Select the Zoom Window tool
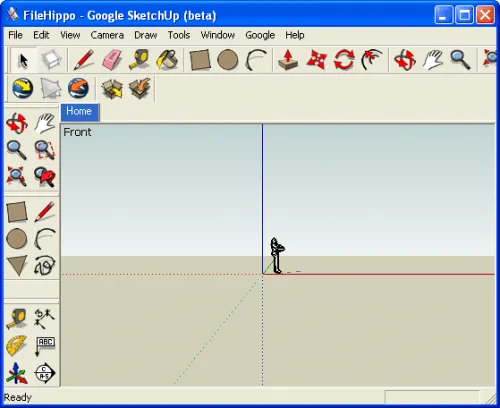500x408 pixels. [45, 150]
